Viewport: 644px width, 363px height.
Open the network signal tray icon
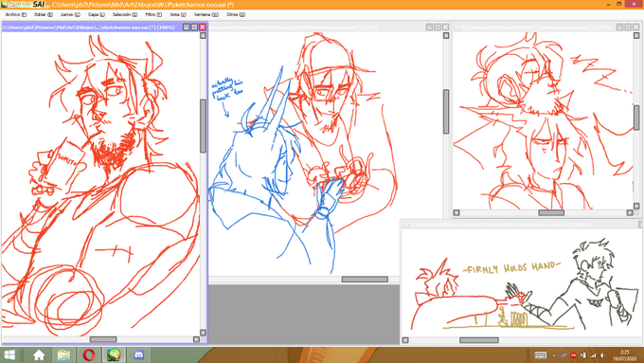click(x=593, y=355)
